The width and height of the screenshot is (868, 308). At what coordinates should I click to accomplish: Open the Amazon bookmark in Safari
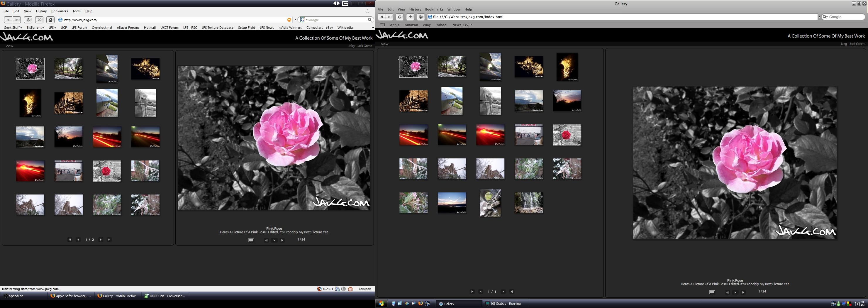[411, 25]
